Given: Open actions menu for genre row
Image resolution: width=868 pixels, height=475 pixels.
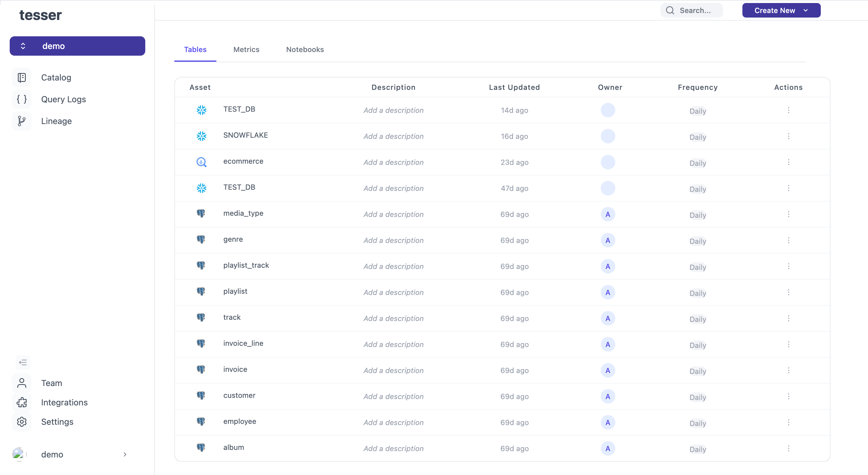Looking at the screenshot, I should click(788, 240).
